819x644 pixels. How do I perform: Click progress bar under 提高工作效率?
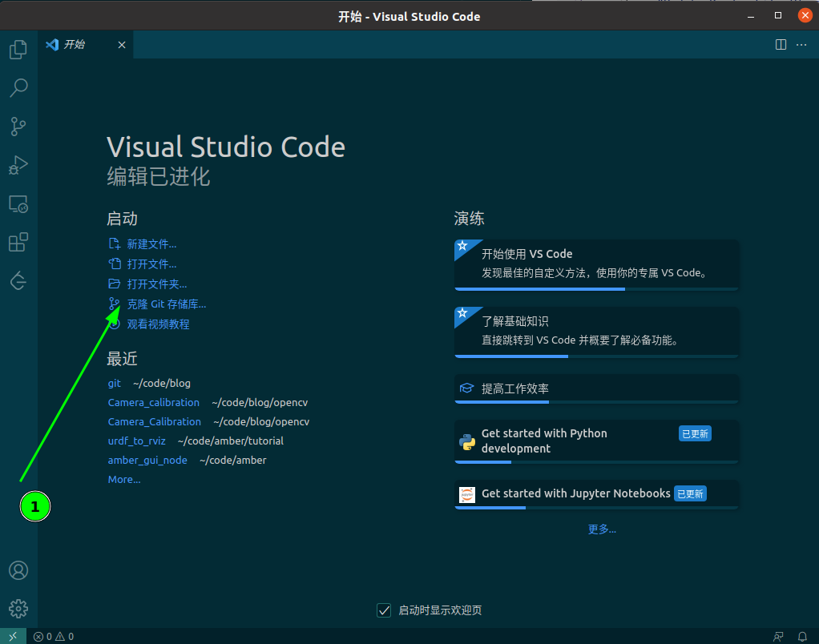tap(596, 402)
